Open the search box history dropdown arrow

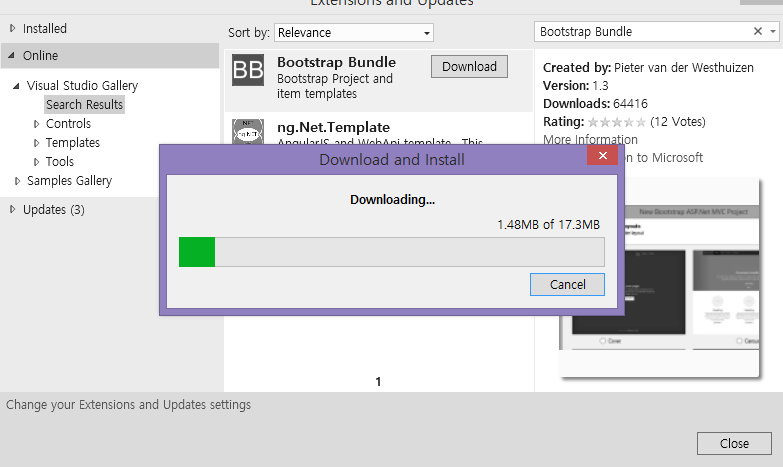coord(773,31)
